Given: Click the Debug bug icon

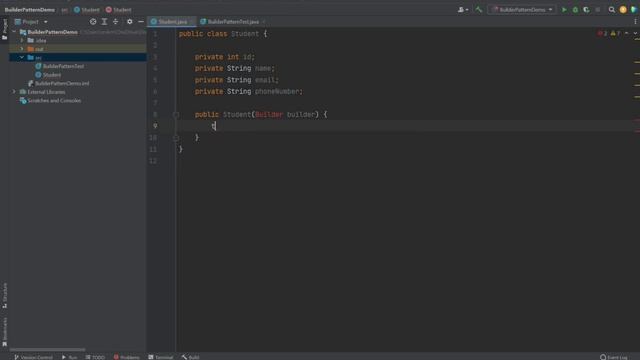Looking at the screenshot, I should 576,9.
